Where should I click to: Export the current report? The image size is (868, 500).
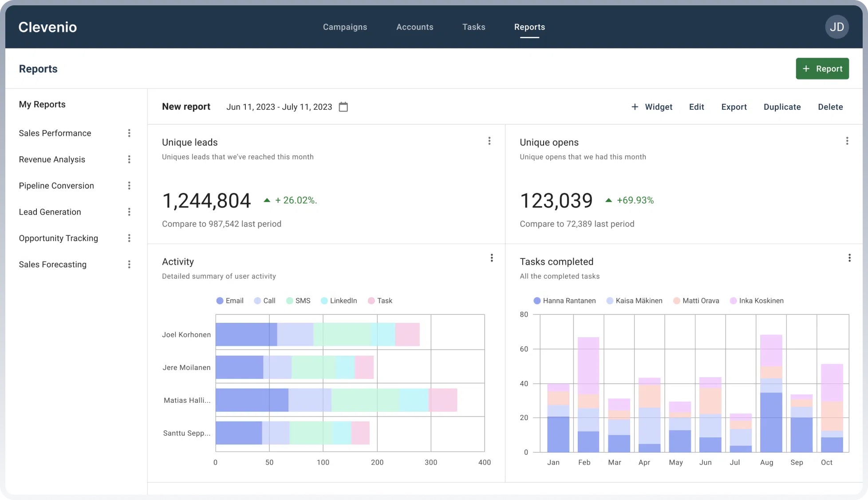(x=734, y=107)
